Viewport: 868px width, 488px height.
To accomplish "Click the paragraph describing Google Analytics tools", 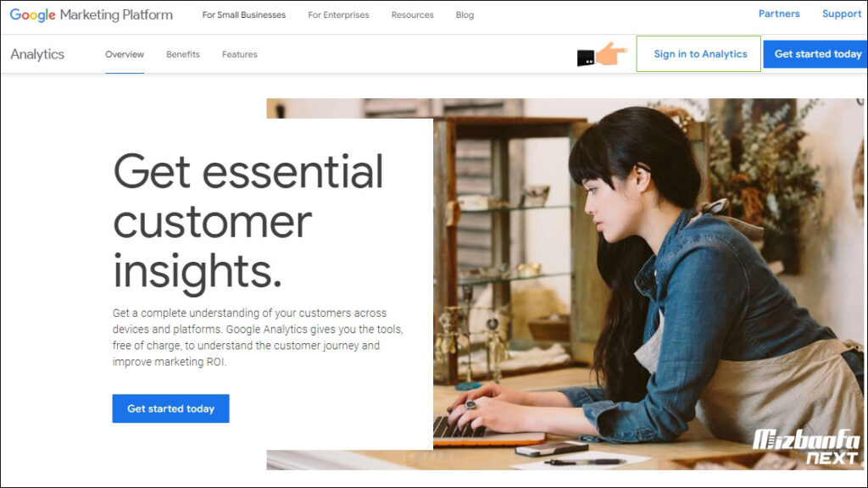I will point(258,337).
